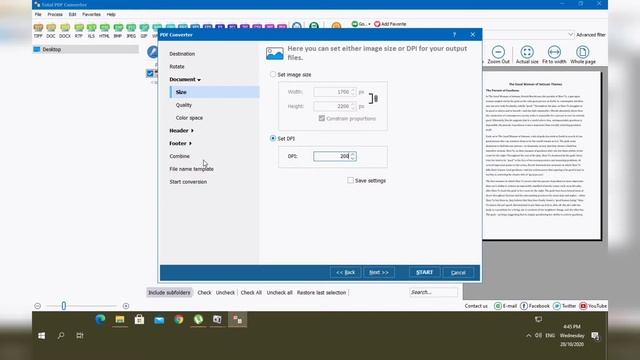640x360 pixels.
Task: Select the RTF format icon
Action: 79,31
